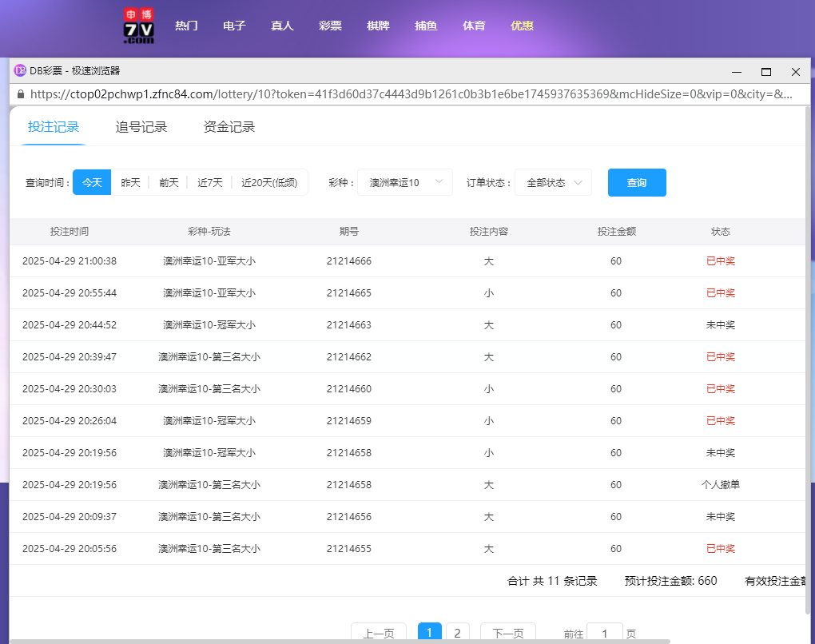The height and width of the screenshot is (644, 815).
Task: Select the 昨天 date filter
Action: tap(130, 182)
